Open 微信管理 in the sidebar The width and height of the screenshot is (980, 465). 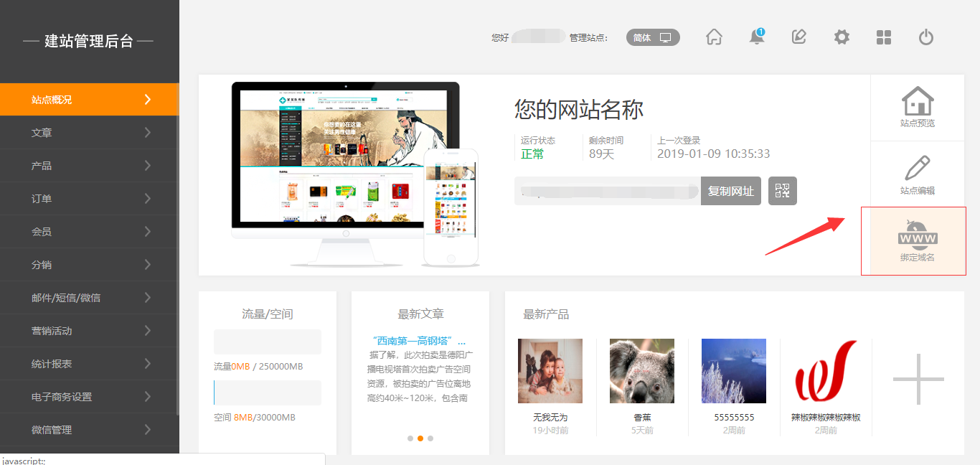[x=90, y=430]
